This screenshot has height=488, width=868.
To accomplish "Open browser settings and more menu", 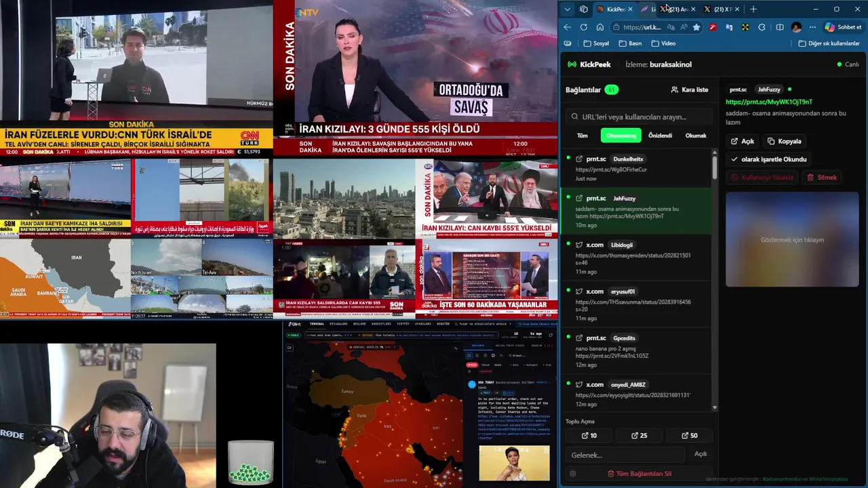I will pos(812,27).
